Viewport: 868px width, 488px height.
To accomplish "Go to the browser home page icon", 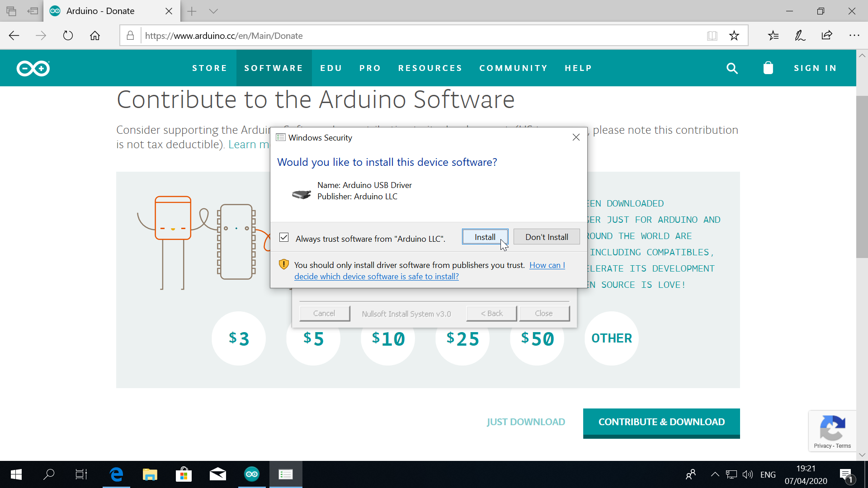I will 95,36.
